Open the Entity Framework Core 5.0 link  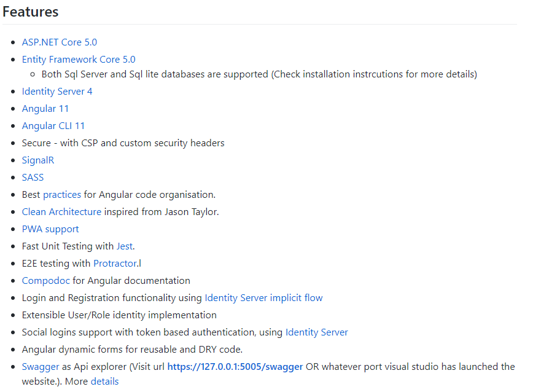[79, 60]
